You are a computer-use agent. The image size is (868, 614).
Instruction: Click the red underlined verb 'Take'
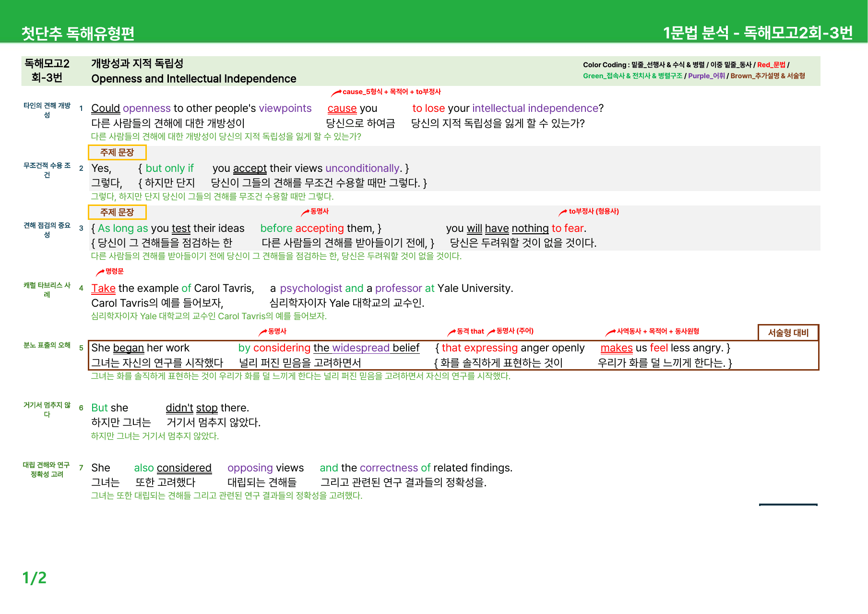[103, 289]
